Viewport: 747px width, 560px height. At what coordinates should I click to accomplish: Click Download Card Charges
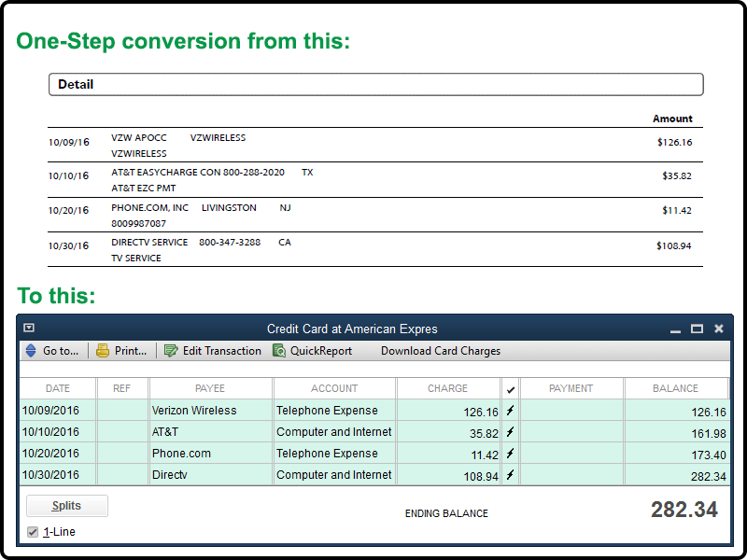click(x=441, y=351)
